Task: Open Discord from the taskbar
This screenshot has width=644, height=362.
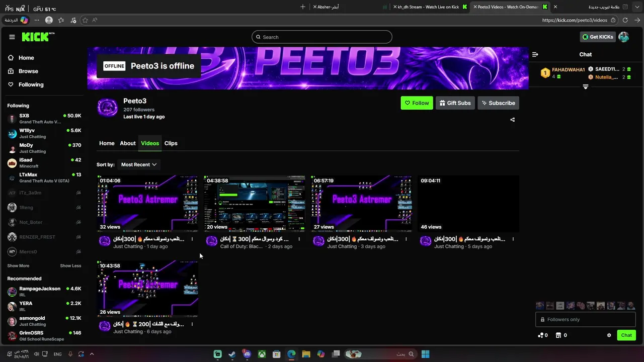Action: point(247,354)
